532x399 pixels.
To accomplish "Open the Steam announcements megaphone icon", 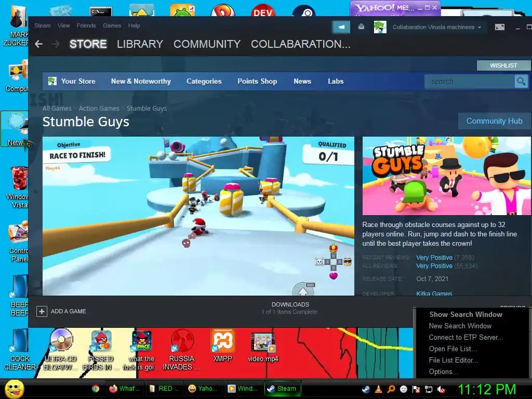I will tap(341, 27).
